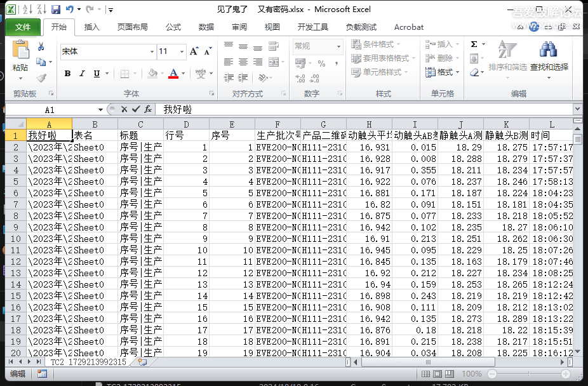Switch to Page Layout view
Viewport: 588px width, 386px height.
coord(438,374)
